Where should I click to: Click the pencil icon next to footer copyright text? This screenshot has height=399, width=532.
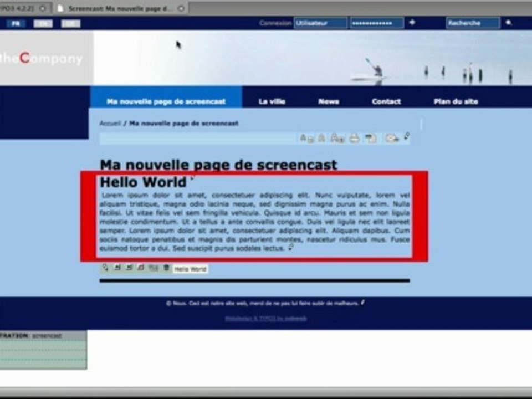point(362,303)
